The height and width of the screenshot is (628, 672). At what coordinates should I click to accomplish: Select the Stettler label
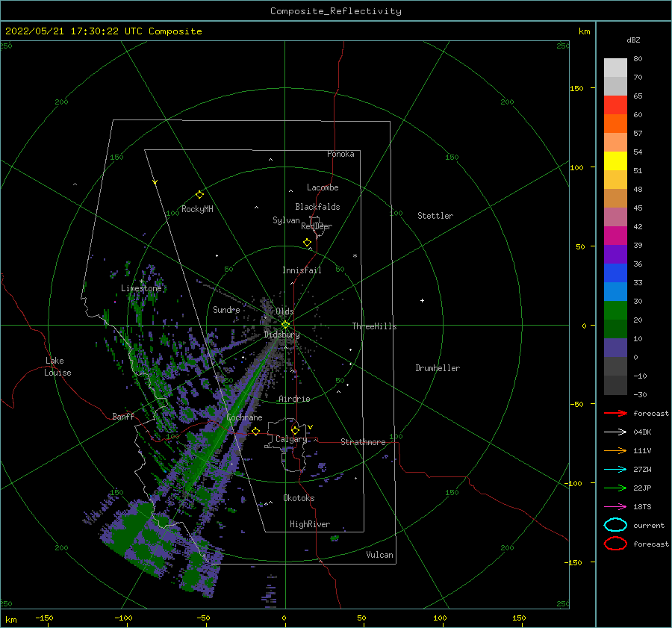[435, 216]
